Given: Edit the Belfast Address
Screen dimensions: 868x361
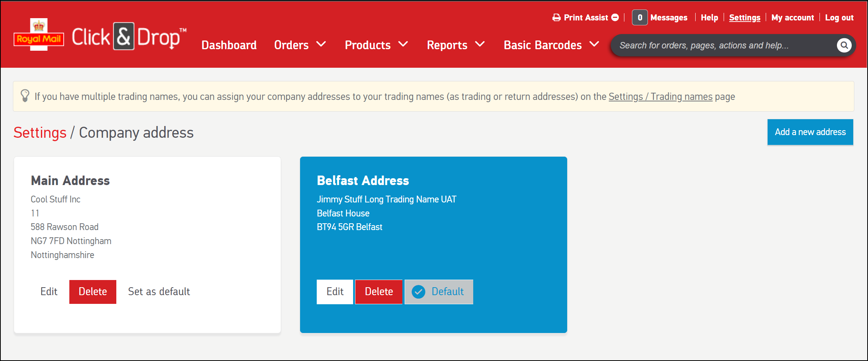Looking at the screenshot, I should (x=335, y=292).
